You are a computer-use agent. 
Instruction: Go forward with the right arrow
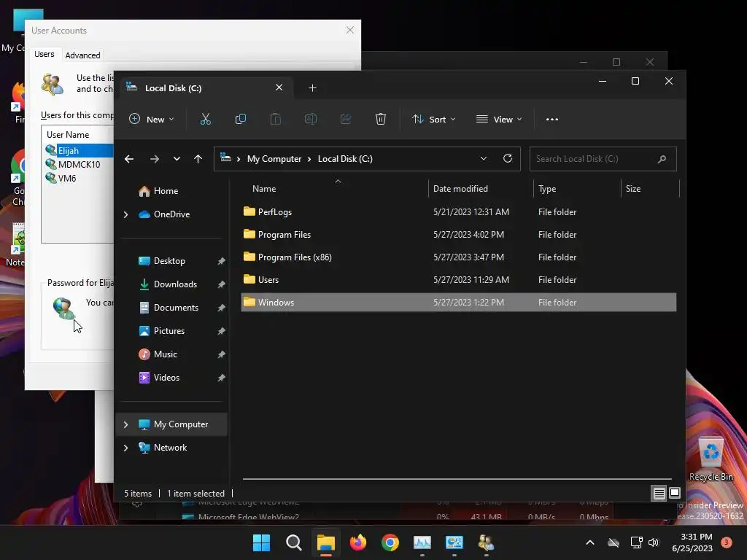coord(155,159)
